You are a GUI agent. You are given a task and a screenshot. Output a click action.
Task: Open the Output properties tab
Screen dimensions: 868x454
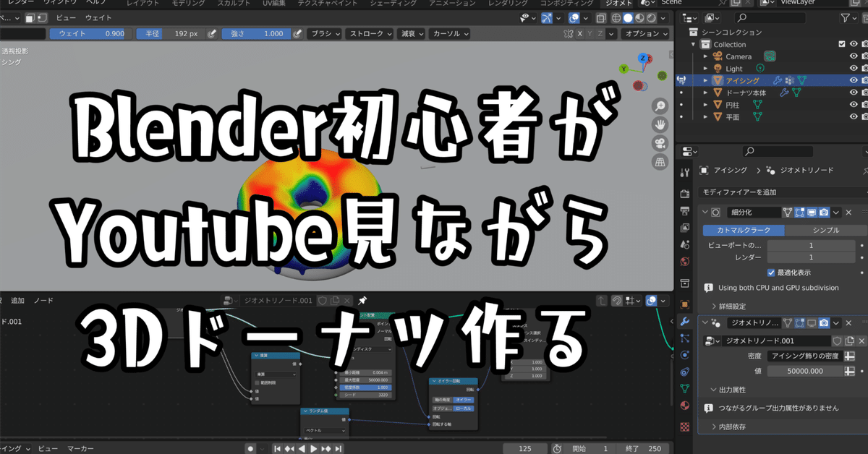point(685,211)
